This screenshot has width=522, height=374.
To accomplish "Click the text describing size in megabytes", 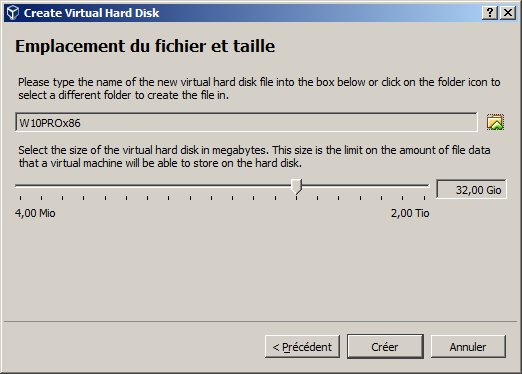I will (x=254, y=156).
